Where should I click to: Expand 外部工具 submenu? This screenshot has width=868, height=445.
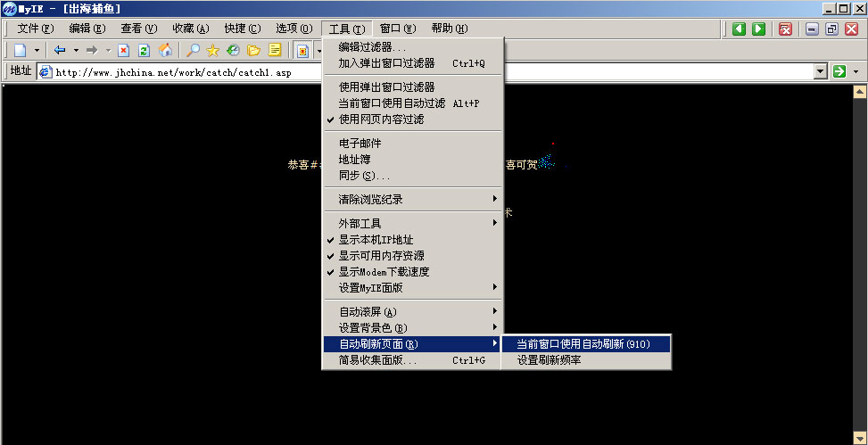pyautogui.click(x=412, y=224)
